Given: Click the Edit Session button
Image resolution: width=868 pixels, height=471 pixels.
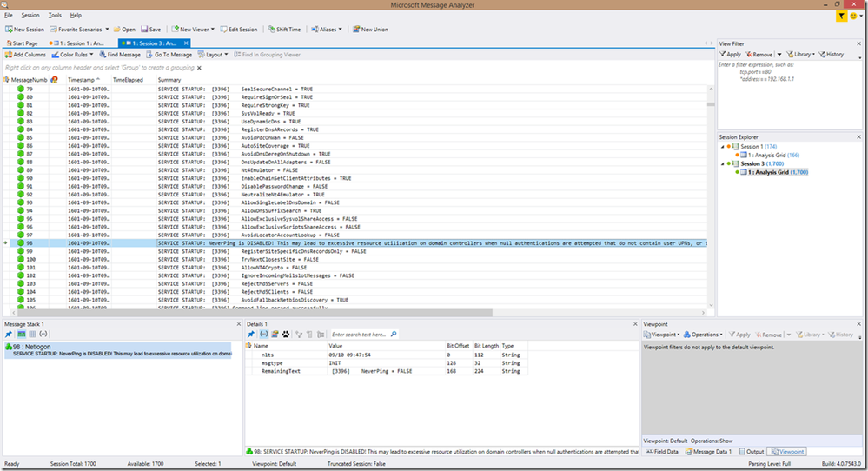Looking at the screenshot, I should pyautogui.click(x=239, y=30).
